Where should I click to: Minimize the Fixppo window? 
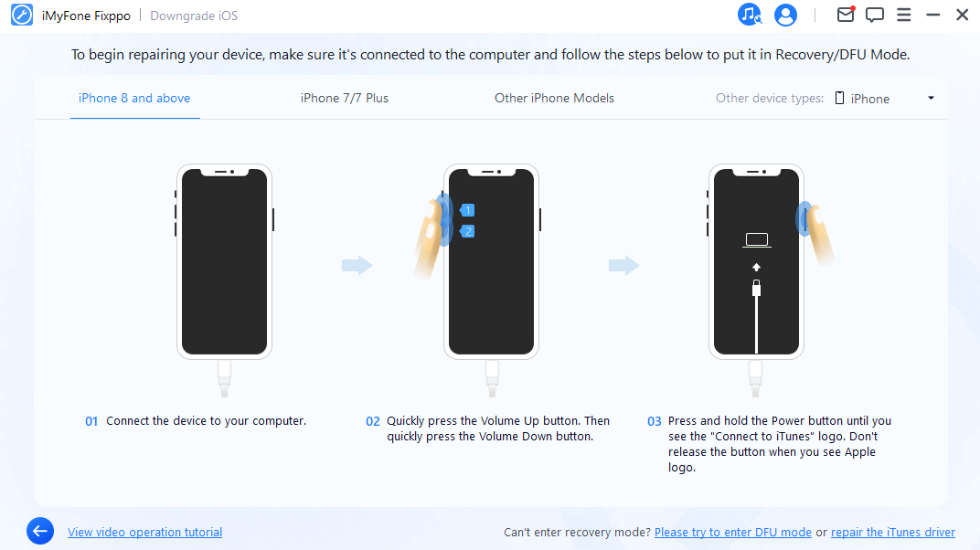[933, 16]
